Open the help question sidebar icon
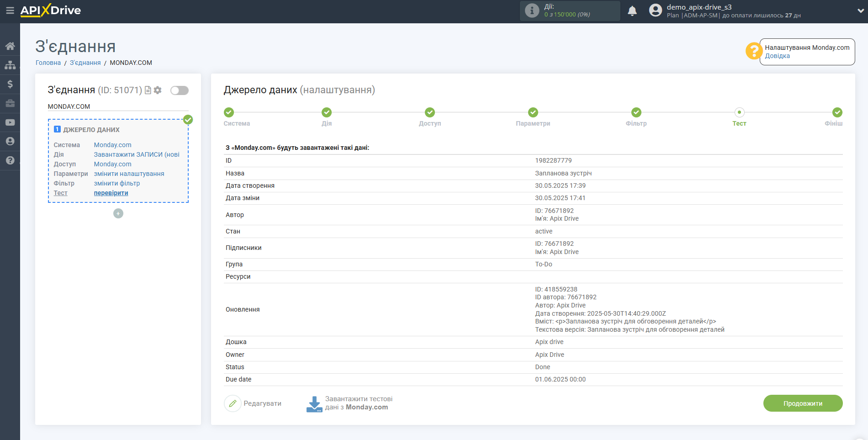 click(10, 160)
